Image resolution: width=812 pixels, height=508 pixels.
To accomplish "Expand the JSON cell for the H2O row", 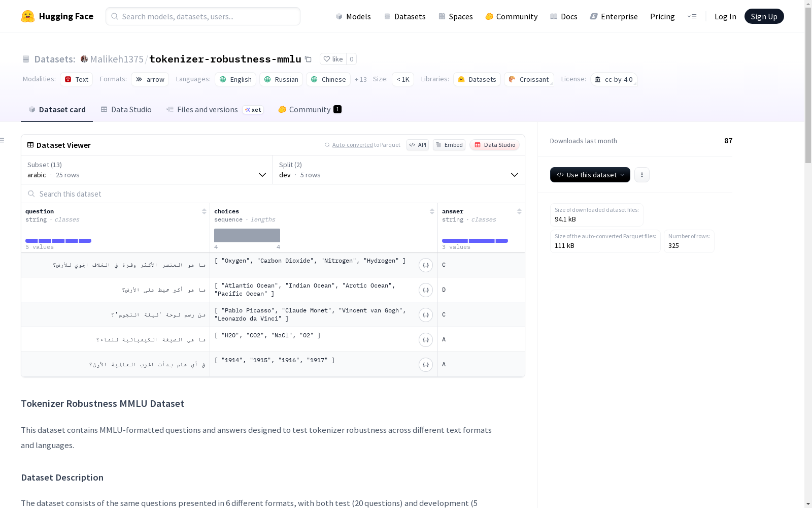I will [426, 340].
